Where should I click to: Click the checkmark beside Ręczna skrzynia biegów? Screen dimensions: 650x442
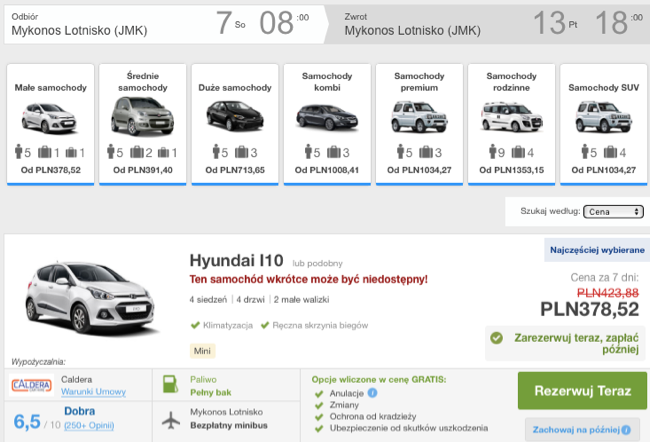point(265,325)
